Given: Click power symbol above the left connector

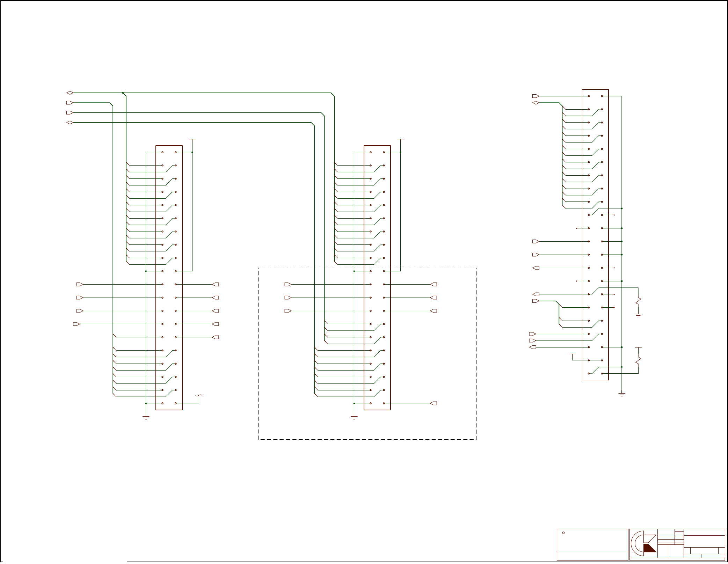Looking at the screenshot, I should (192, 139).
